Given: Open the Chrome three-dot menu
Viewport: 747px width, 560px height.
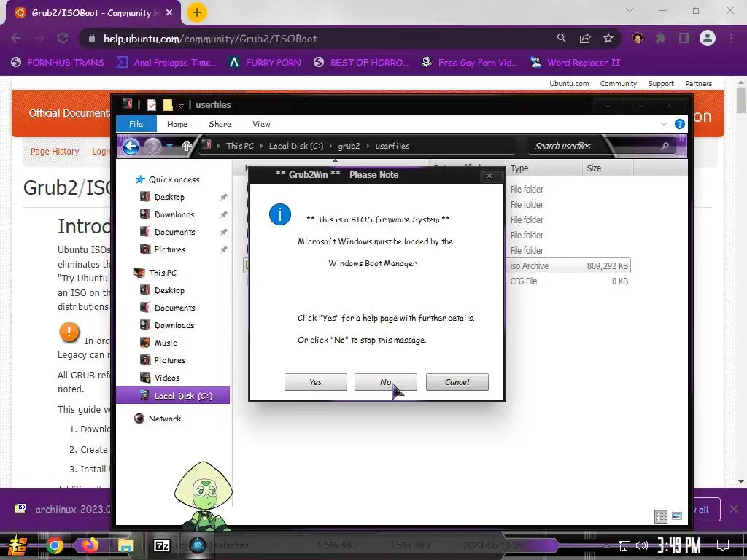Looking at the screenshot, I should point(731,38).
